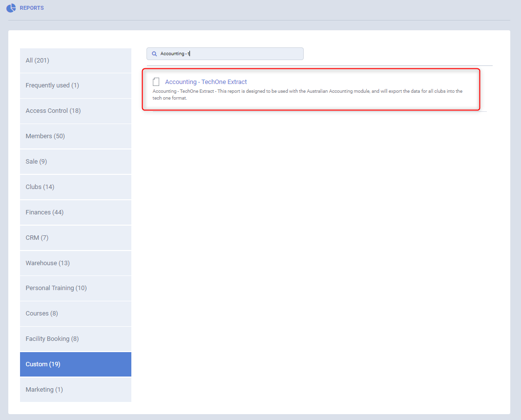
Task: Switch to Personal Training (10) category
Action: [75, 288]
